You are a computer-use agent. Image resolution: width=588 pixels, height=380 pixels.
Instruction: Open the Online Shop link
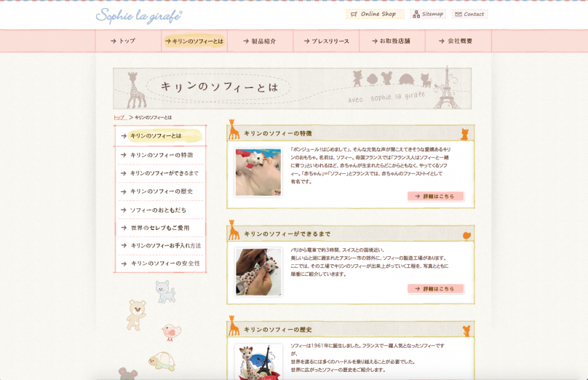coord(375,15)
